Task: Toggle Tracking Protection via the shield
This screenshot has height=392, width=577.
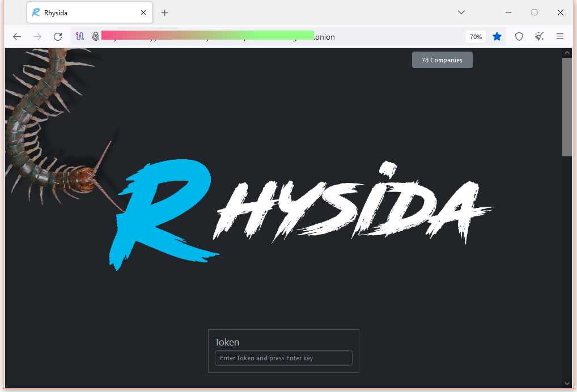Action: 519,36
